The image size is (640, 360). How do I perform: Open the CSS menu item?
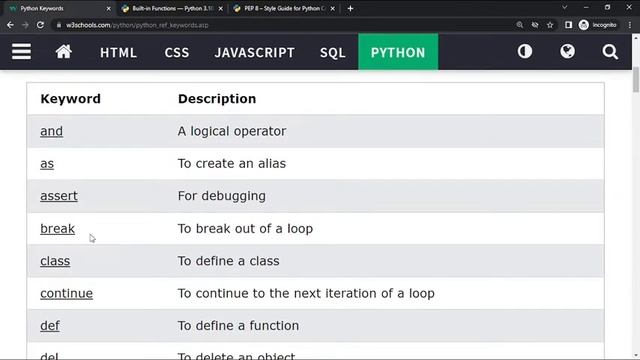(177, 52)
